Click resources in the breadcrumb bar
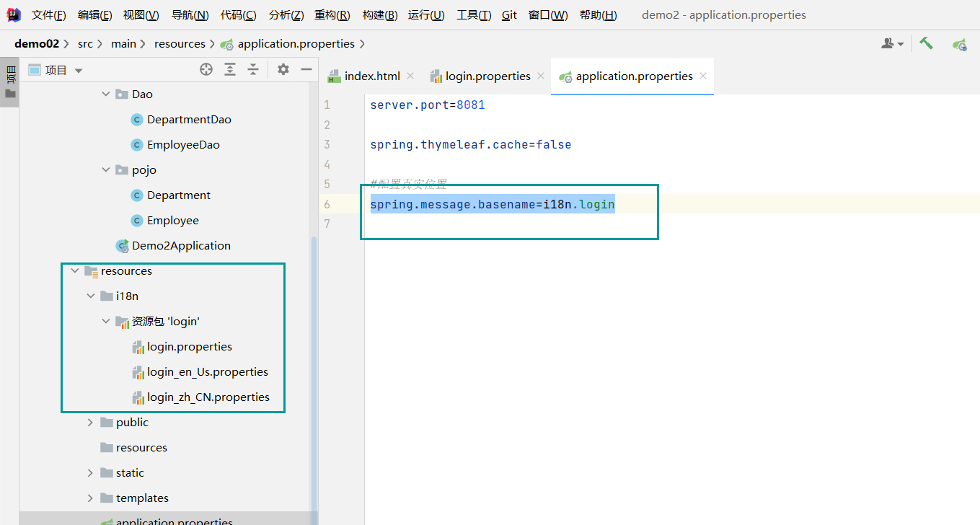The image size is (980, 525). 180,44
